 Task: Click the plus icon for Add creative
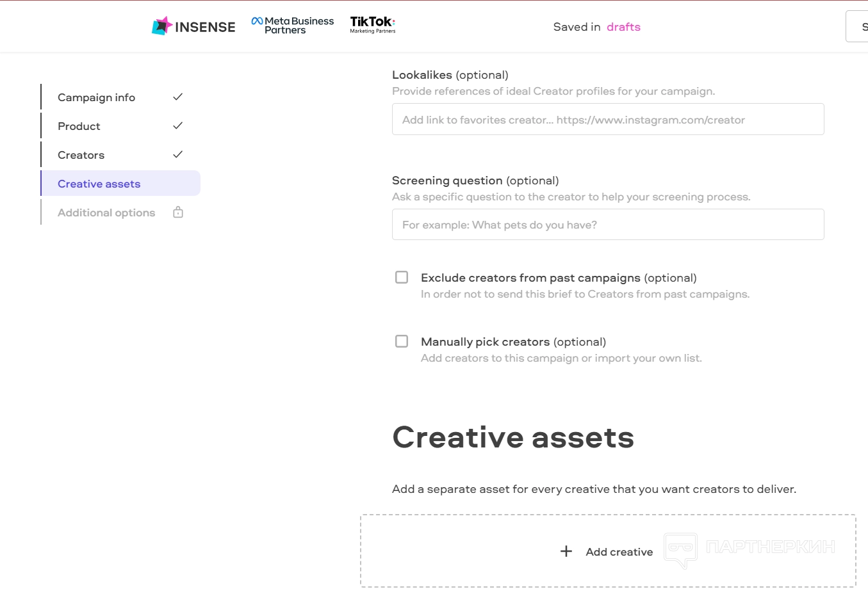tap(566, 551)
